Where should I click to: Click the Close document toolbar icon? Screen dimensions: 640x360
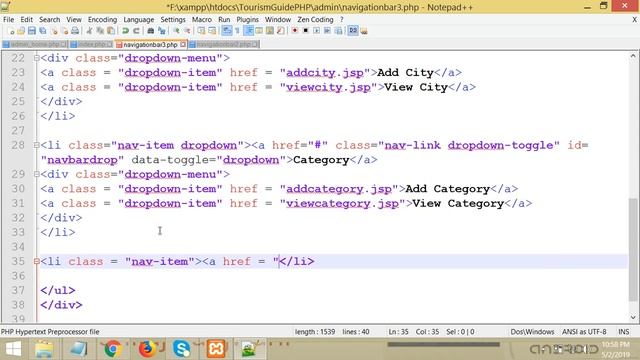(54, 31)
